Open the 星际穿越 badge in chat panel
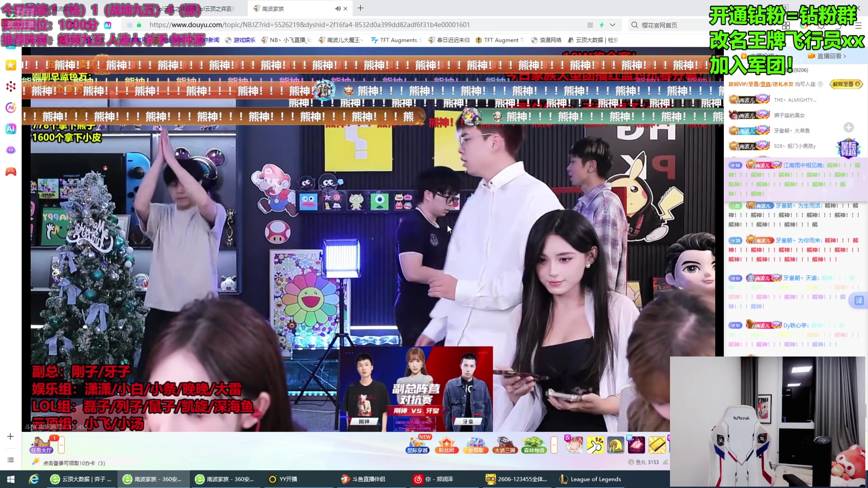The image size is (868, 488). [849, 148]
